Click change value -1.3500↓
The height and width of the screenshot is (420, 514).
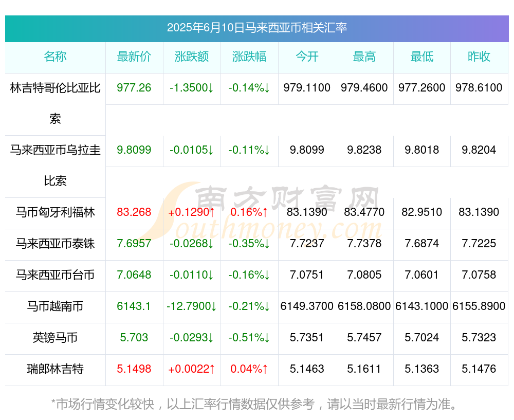click(x=192, y=88)
